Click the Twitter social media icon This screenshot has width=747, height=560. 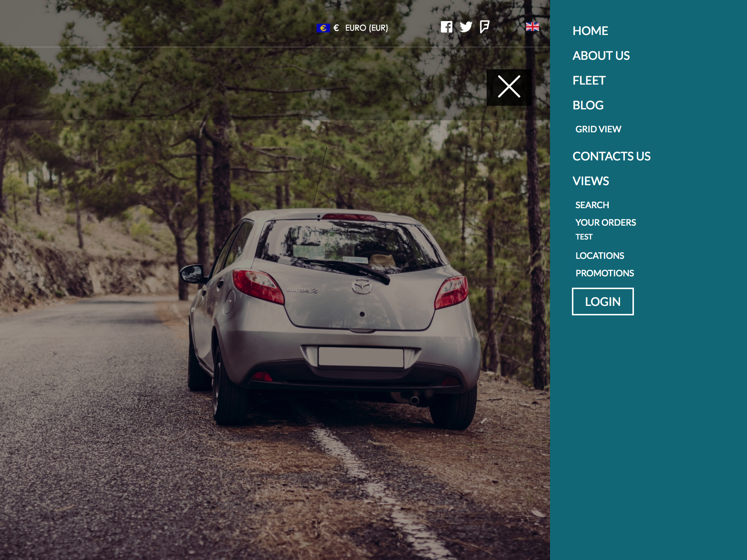[x=466, y=27]
